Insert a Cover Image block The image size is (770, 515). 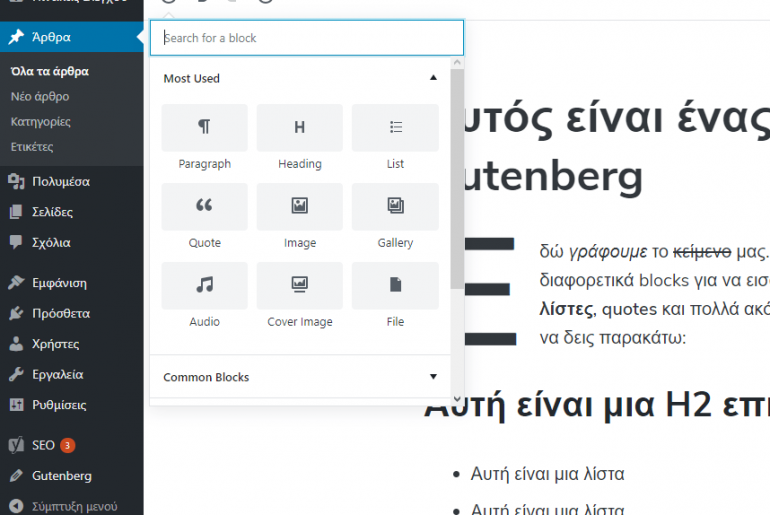tap(300, 296)
